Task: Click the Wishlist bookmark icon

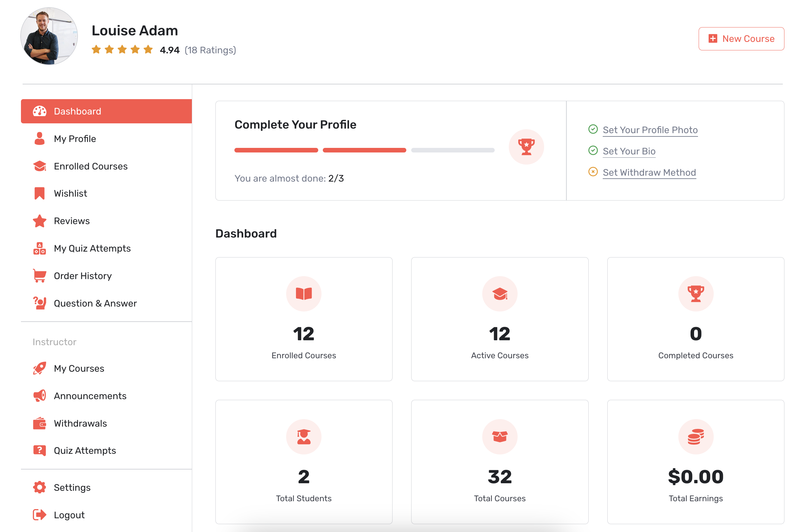Action: [x=39, y=193]
